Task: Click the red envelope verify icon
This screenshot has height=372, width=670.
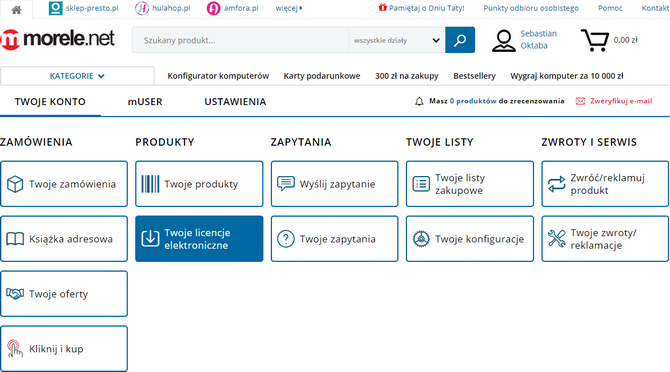Action: pyautogui.click(x=580, y=101)
